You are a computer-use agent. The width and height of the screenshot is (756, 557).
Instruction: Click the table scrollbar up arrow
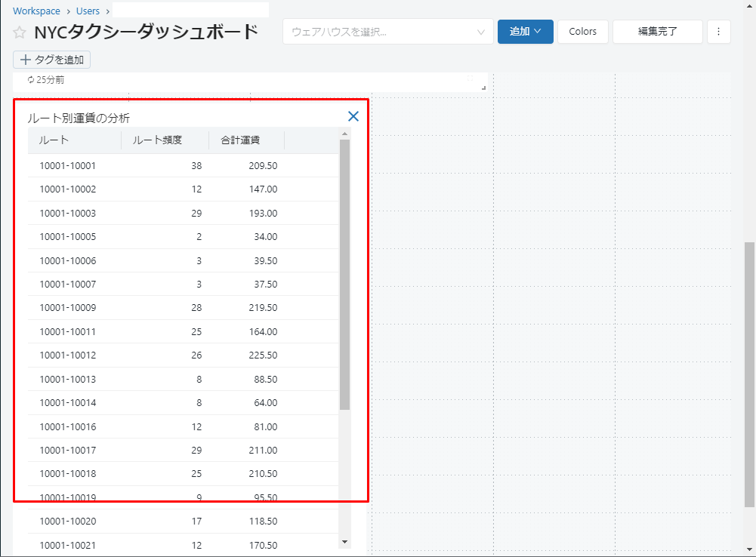tap(345, 134)
